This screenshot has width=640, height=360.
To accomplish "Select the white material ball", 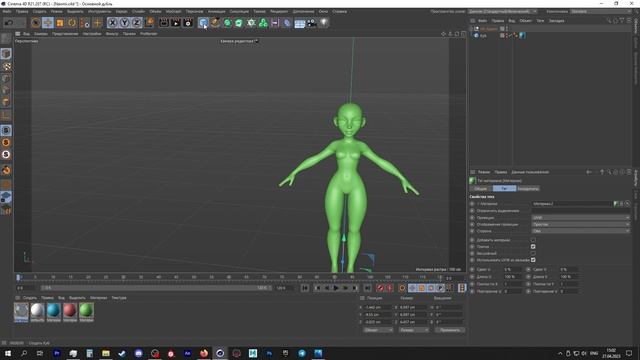I will click(x=37, y=311).
